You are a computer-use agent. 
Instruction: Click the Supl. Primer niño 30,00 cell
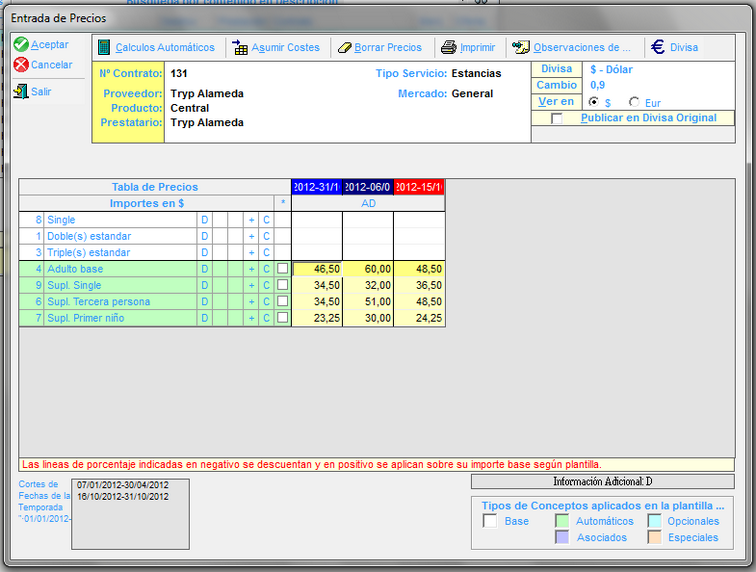(368, 318)
